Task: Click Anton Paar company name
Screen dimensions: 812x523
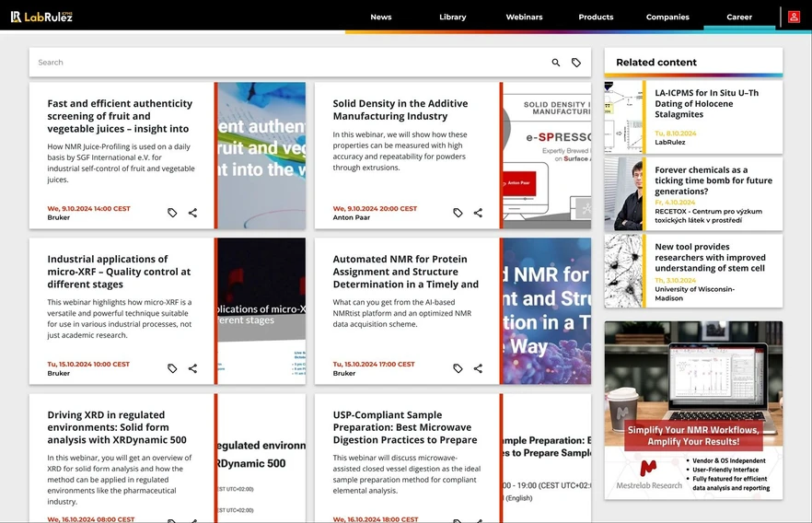Action: [351, 217]
